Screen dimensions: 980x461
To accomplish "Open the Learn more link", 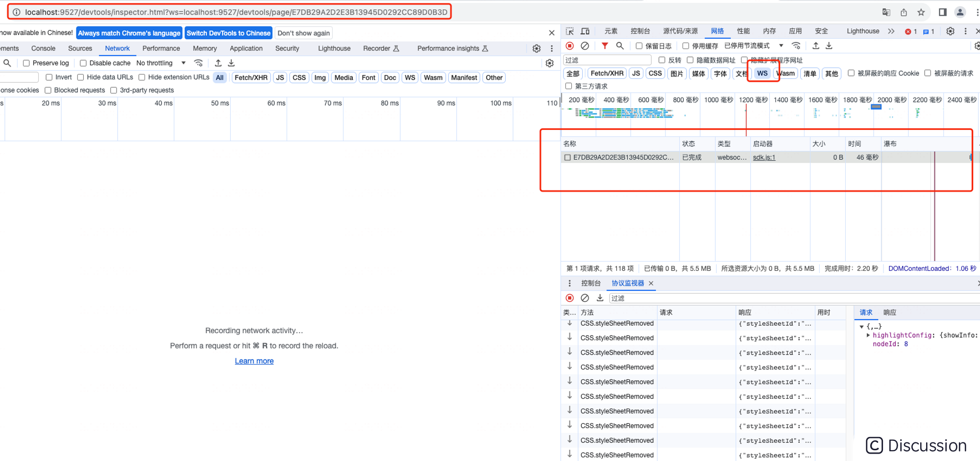I will coord(254,361).
